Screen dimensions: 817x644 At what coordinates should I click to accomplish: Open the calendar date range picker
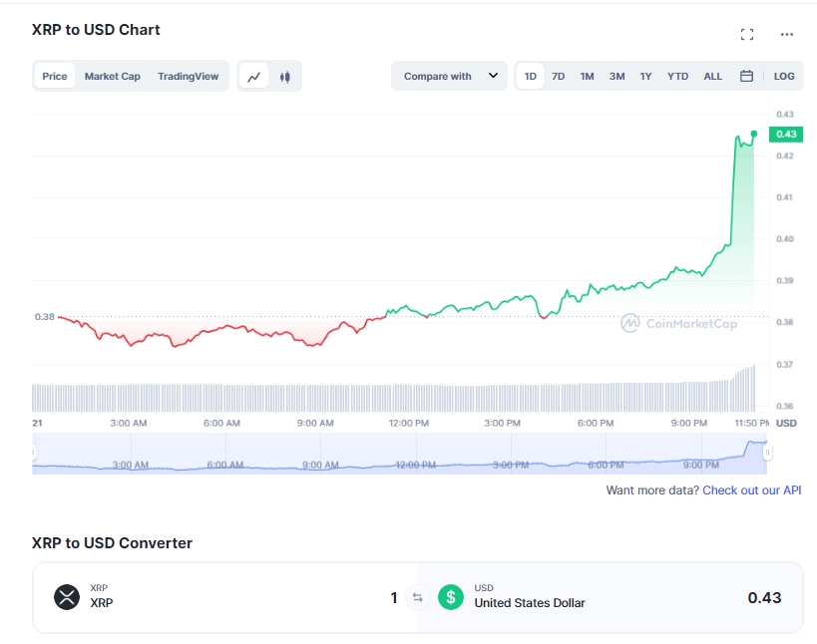coord(746,77)
